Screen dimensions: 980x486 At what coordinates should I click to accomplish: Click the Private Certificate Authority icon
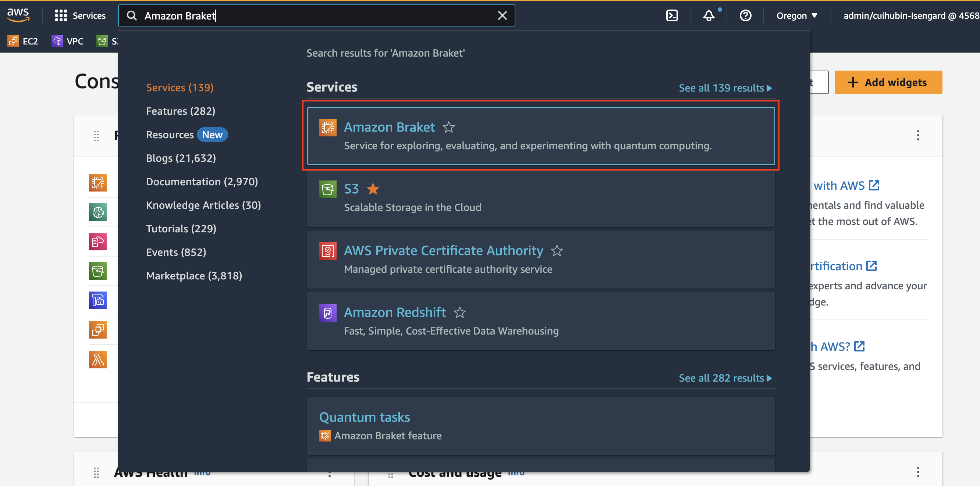327,251
